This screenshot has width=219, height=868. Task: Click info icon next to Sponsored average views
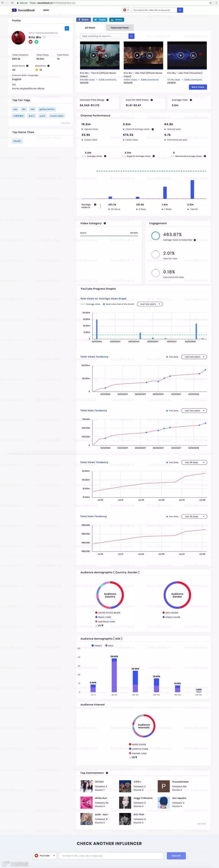[x=205, y=156]
